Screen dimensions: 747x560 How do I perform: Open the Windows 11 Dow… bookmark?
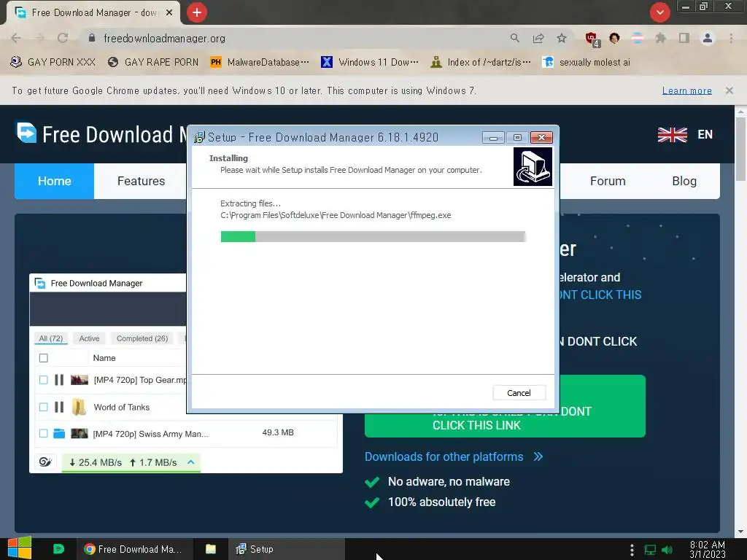(370, 63)
